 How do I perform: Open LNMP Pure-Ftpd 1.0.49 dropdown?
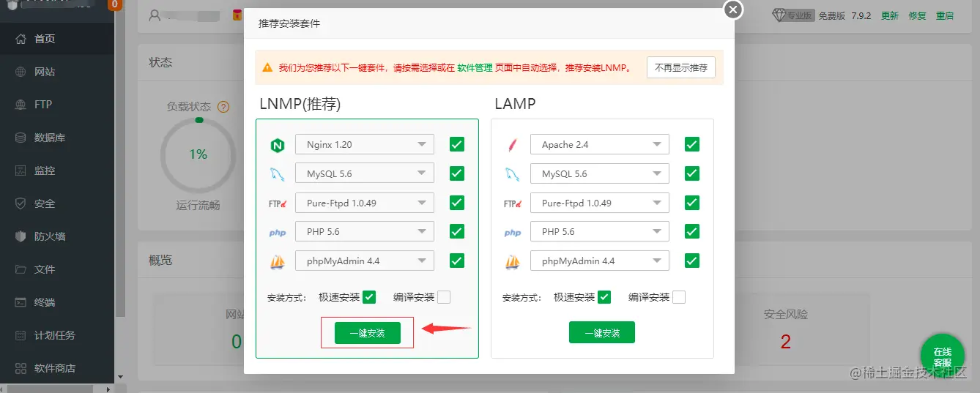point(365,203)
